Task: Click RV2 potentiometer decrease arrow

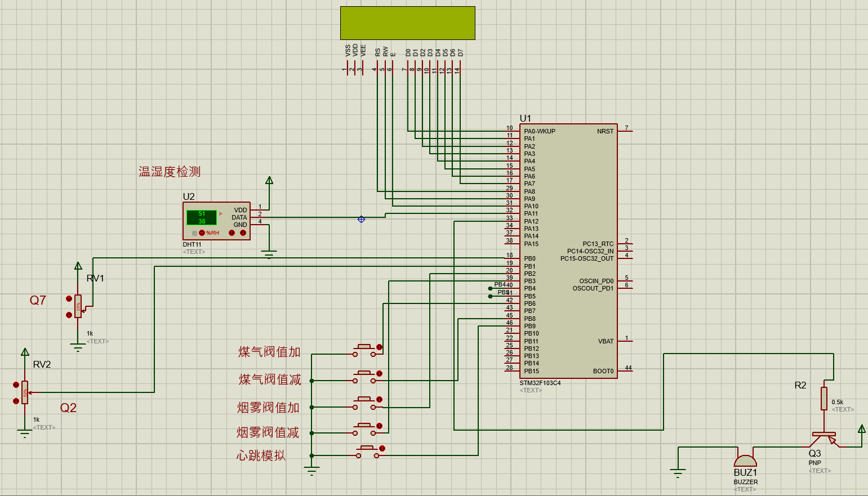Action: click(16, 401)
